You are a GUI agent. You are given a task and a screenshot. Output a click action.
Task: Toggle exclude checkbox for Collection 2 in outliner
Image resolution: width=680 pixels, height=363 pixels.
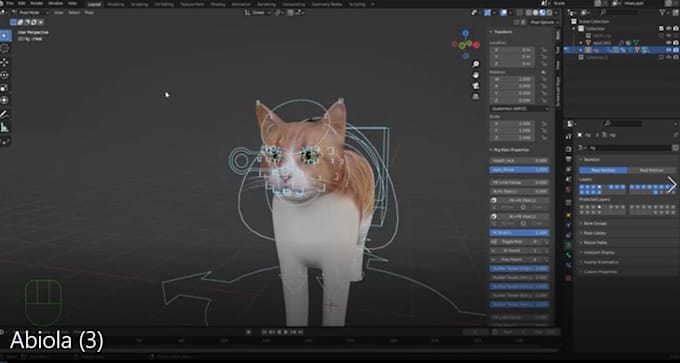tap(661, 57)
